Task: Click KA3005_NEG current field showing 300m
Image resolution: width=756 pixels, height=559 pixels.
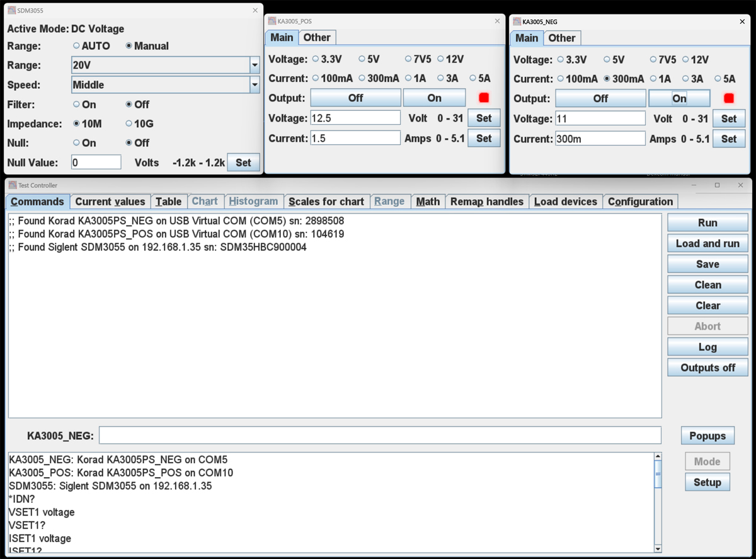Action: coord(600,139)
